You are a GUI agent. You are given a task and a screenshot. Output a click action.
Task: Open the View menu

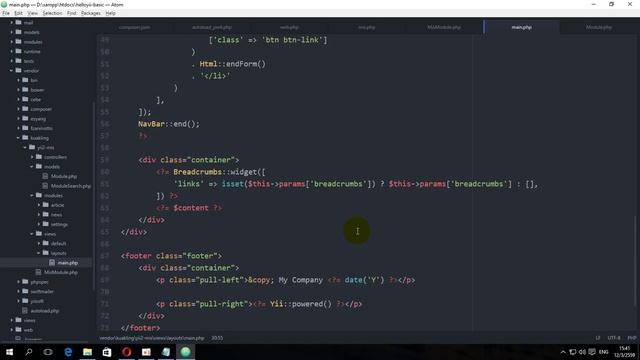[32, 13]
